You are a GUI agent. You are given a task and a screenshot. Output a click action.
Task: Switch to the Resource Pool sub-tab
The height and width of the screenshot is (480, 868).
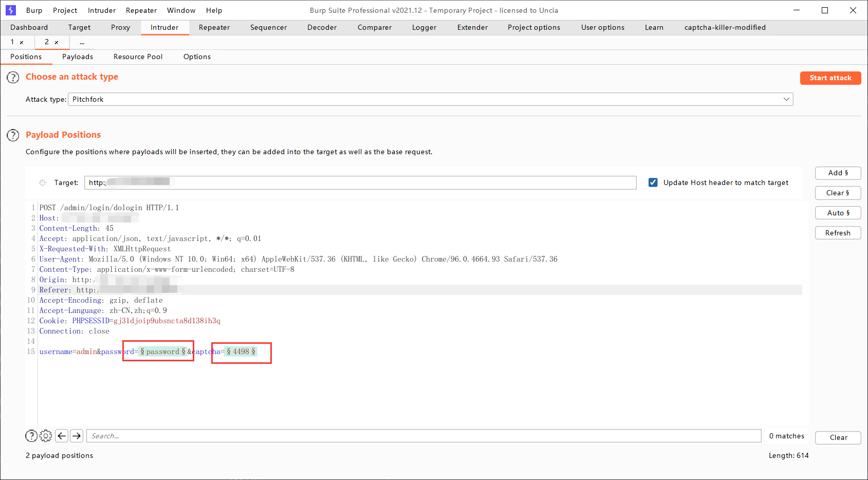point(138,57)
